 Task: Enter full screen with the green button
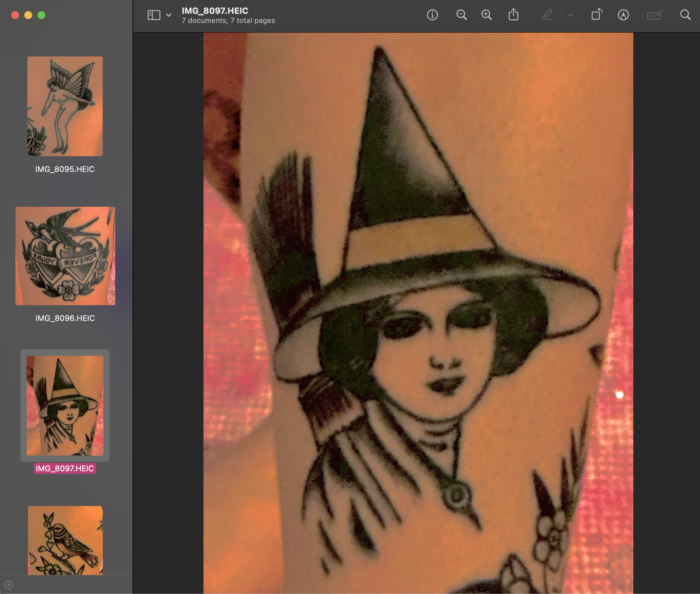tap(41, 15)
